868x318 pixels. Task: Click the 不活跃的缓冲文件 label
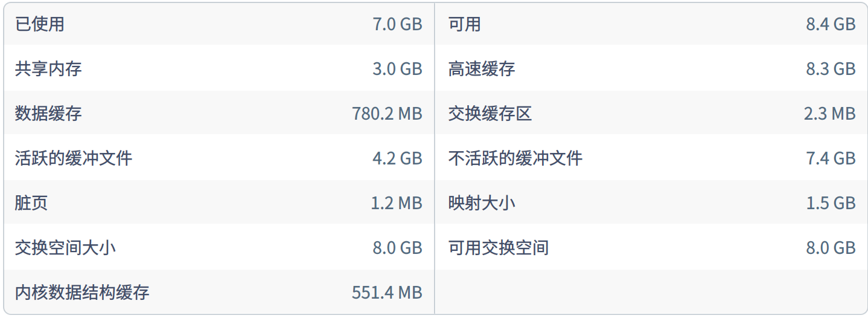tap(515, 158)
